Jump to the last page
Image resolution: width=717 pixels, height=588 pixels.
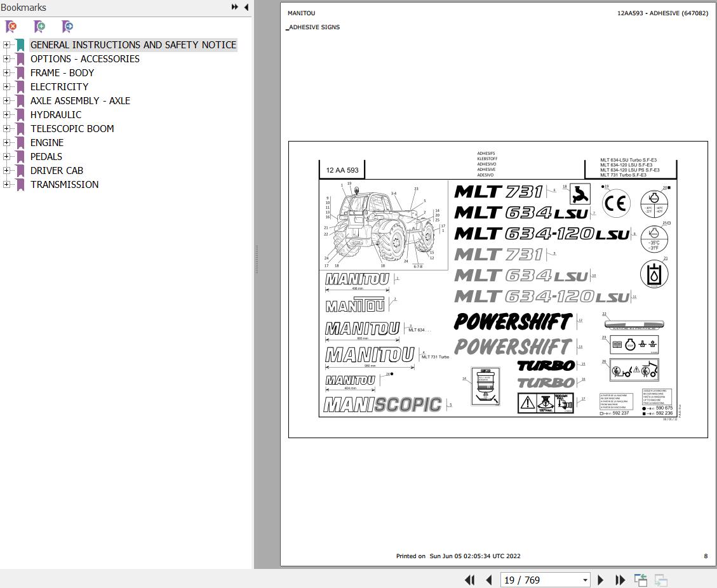click(620, 580)
